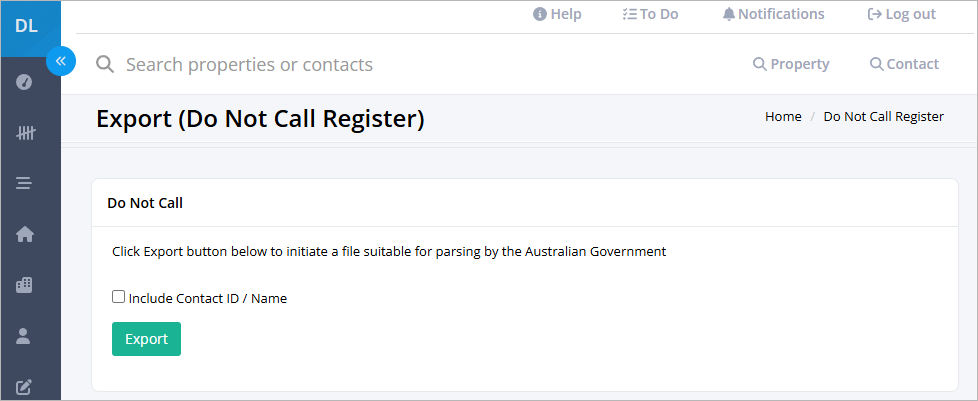978x401 pixels.
Task: Show Notifications panel
Action: click(773, 14)
